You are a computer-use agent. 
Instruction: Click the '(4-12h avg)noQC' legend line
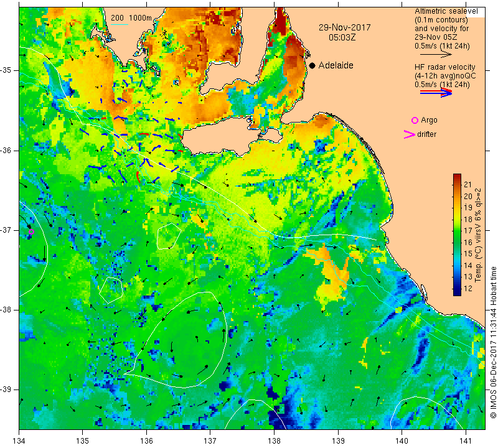(x=445, y=76)
